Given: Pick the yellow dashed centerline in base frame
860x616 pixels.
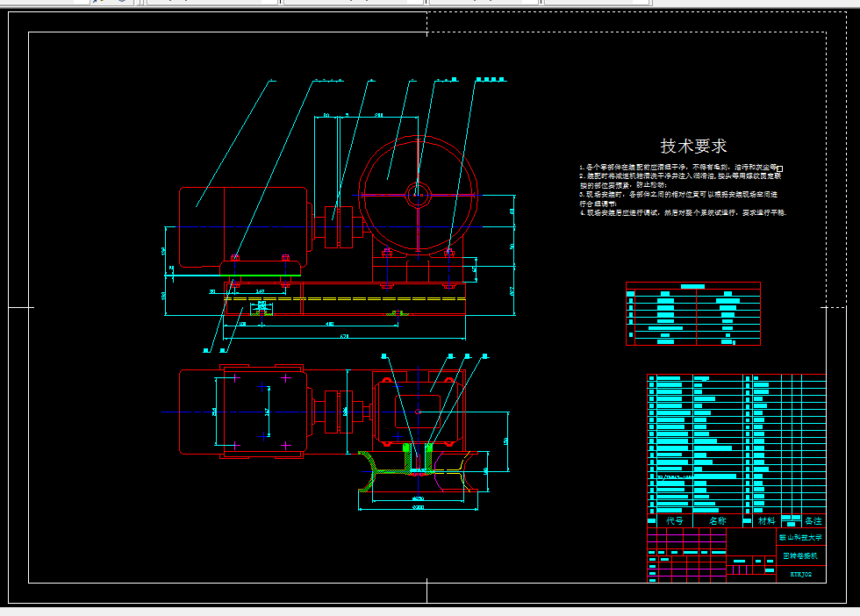Looking at the screenshot, I should (345, 299).
